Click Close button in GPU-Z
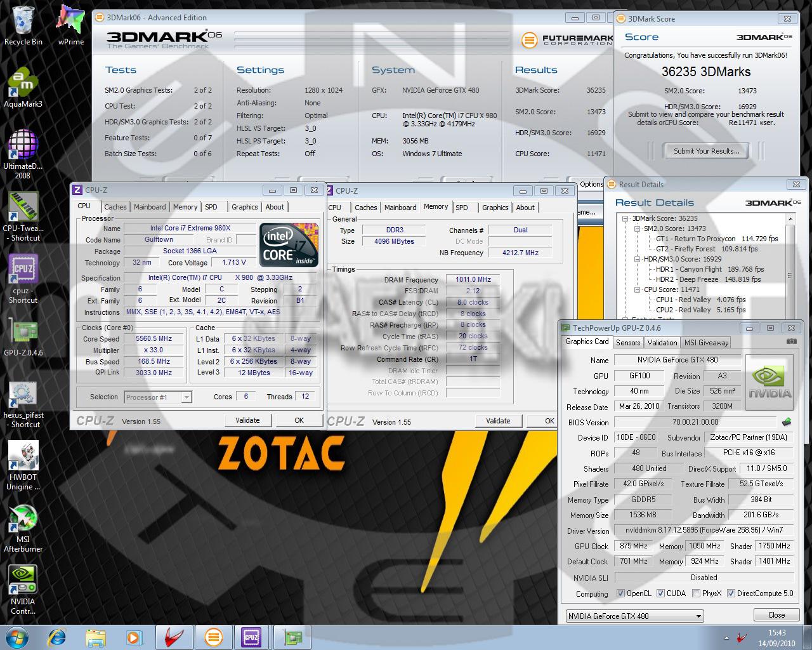This screenshot has width=812, height=650. pyautogui.click(x=776, y=615)
